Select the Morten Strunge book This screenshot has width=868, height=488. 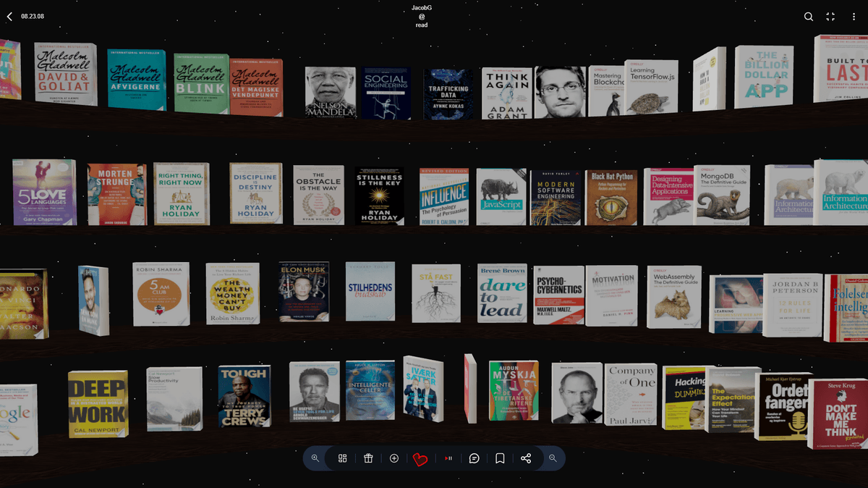116,194
